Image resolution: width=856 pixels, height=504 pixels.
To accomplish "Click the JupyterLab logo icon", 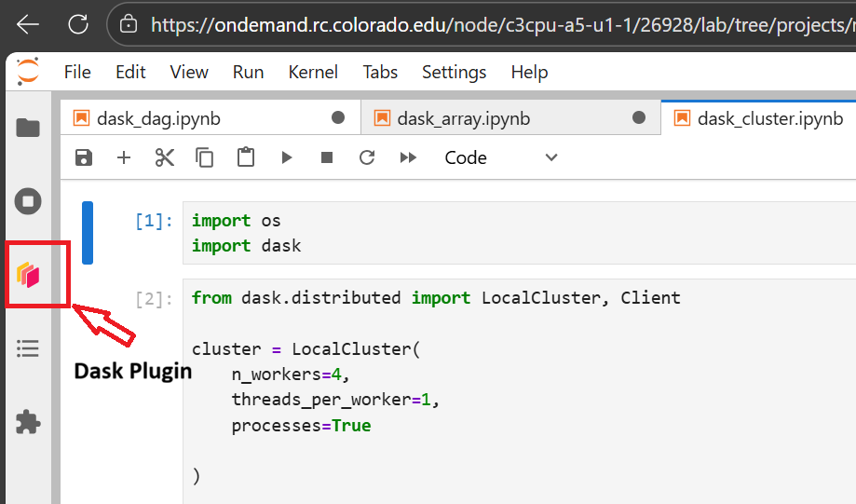I will pos(28,72).
